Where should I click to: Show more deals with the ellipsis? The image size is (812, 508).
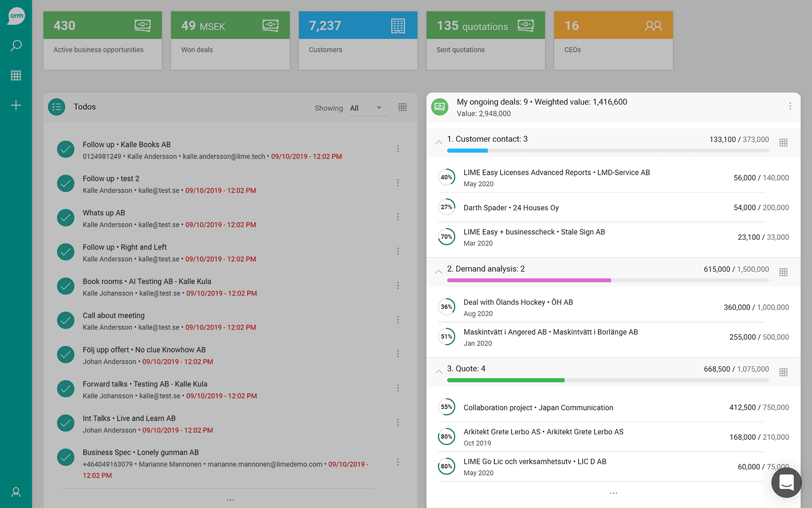tap(614, 493)
